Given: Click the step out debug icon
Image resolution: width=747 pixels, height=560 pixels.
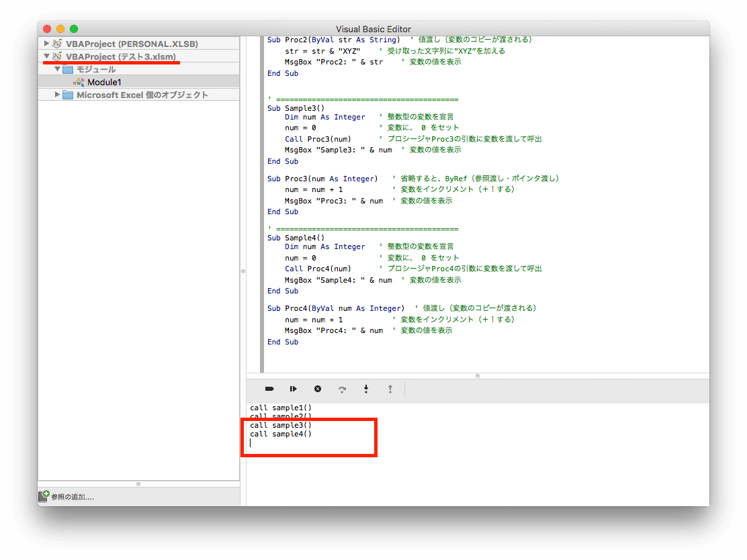Looking at the screenshot, I should tap(390, 389).
